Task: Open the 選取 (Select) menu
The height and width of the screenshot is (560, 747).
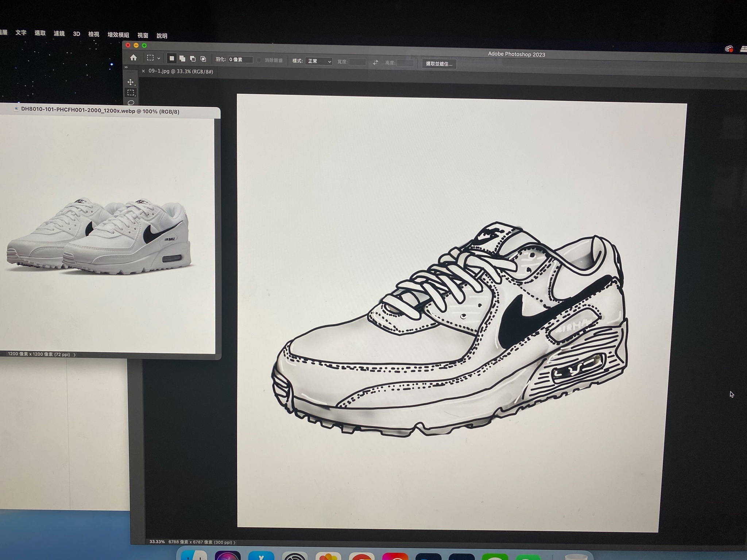Action: click(40, 33)
